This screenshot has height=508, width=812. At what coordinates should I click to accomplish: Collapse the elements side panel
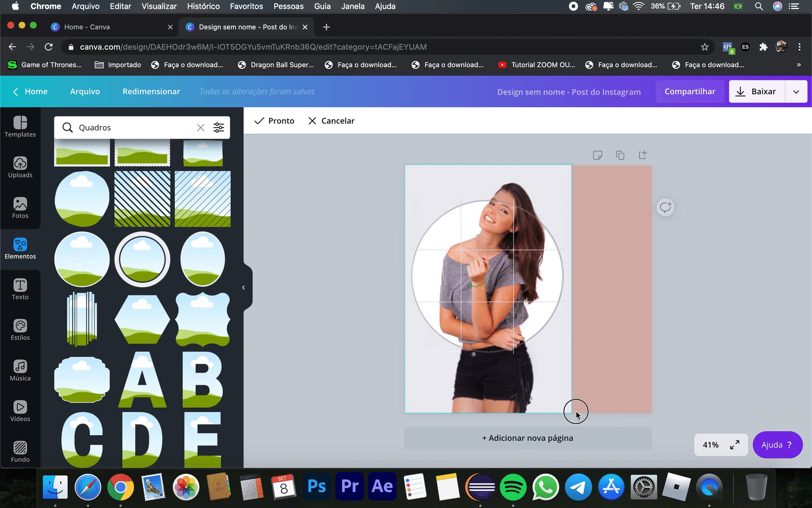pos(243,287)
